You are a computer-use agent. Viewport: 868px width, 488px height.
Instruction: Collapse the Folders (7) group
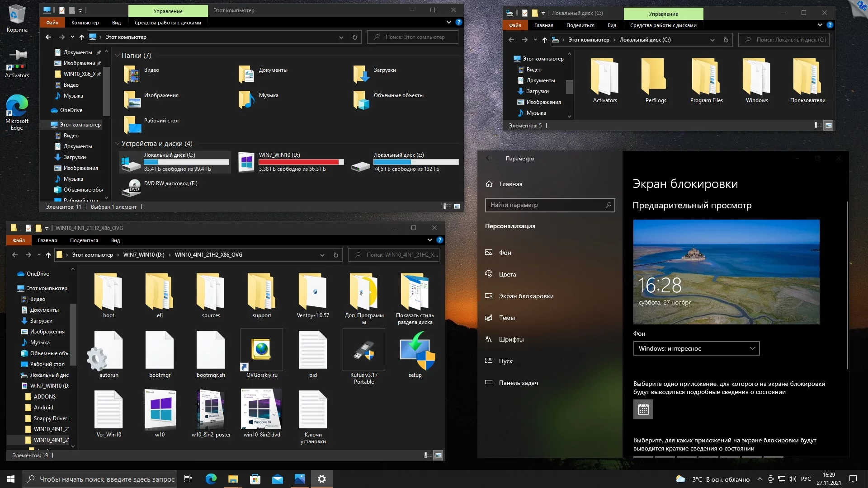pyautogui.click(x=118, y=56)
